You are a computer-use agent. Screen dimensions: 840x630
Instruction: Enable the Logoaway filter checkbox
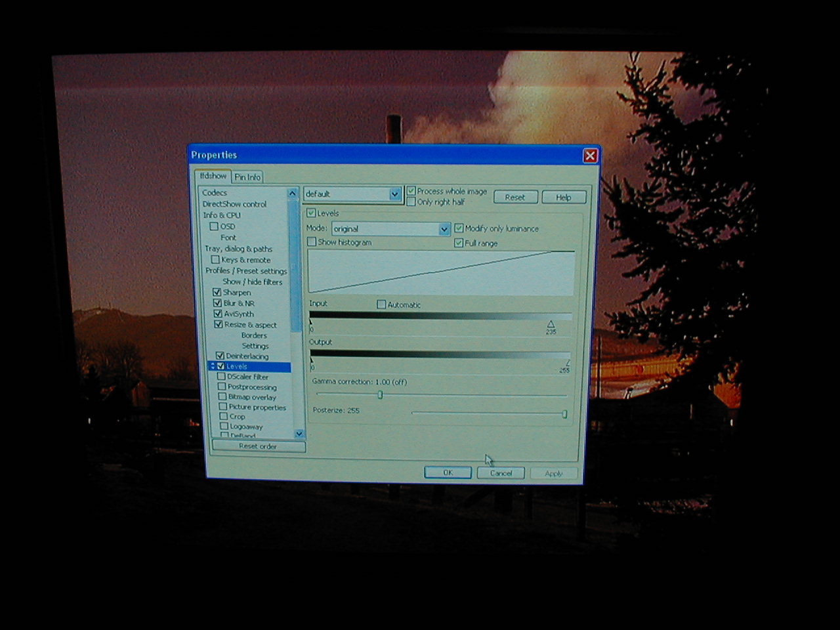(x=224, y=427)
